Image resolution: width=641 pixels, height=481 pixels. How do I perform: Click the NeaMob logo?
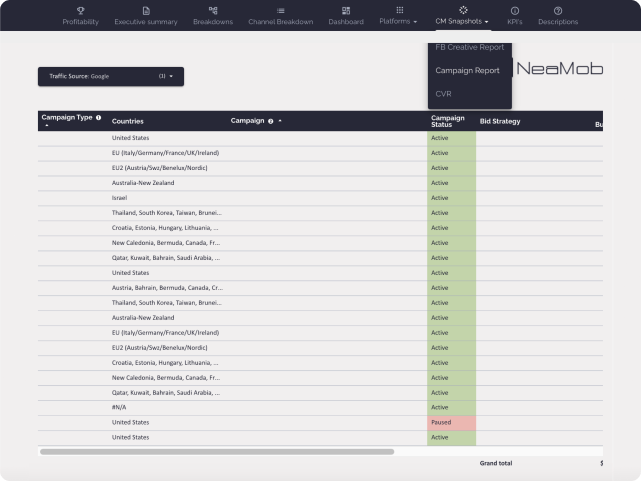(558, 70)
